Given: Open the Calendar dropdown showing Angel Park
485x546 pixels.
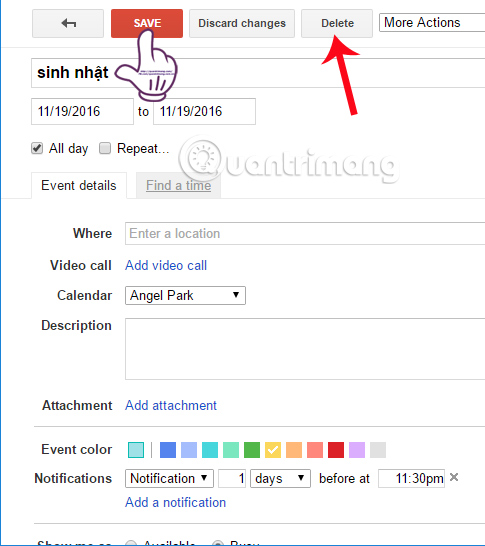Looking at the screenshot, I should point(185,296).
